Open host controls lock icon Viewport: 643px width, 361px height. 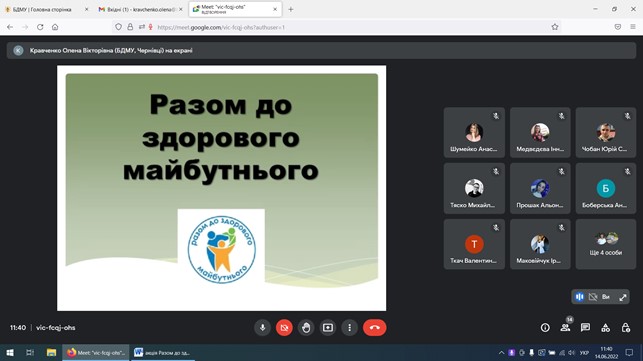(x=625, y=327)
